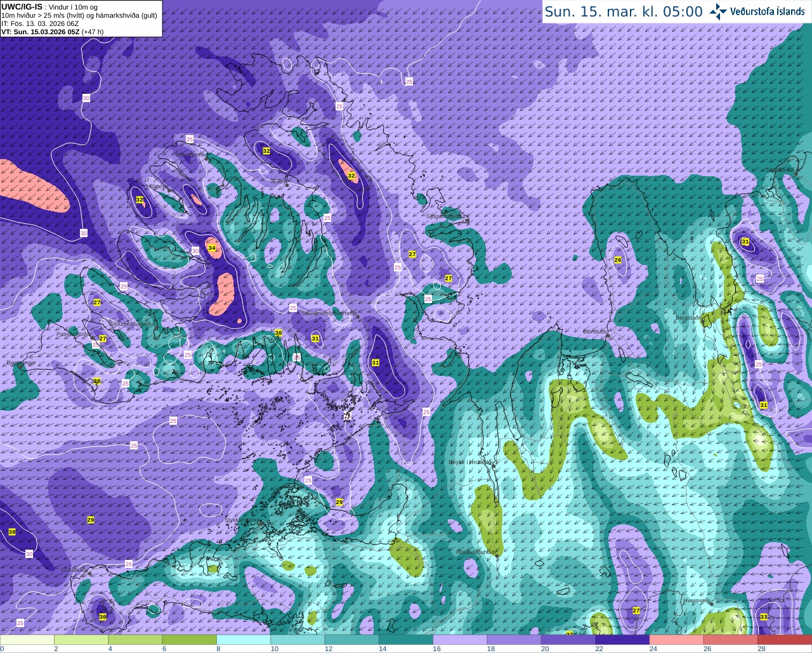Click the 'IT: Fös. 13. 03. 2026 06Z' line
This screenshot has width=812, height=653.
(40, 23)
